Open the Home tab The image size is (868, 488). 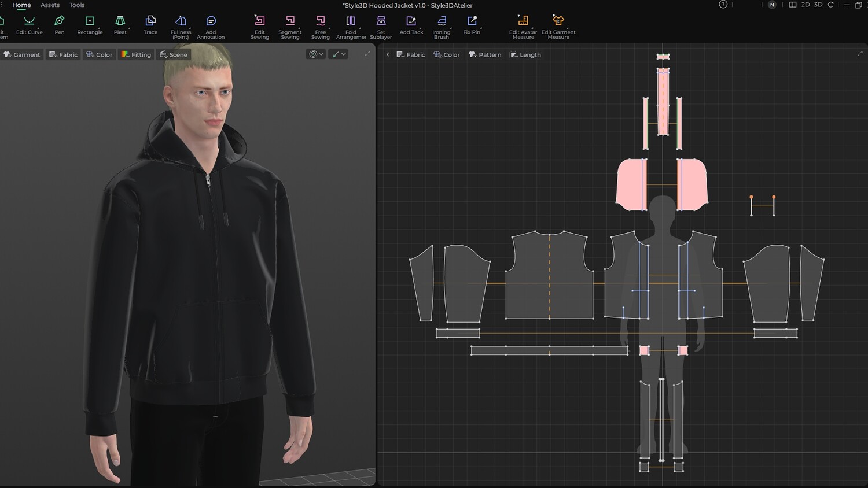tap(21, 5)
